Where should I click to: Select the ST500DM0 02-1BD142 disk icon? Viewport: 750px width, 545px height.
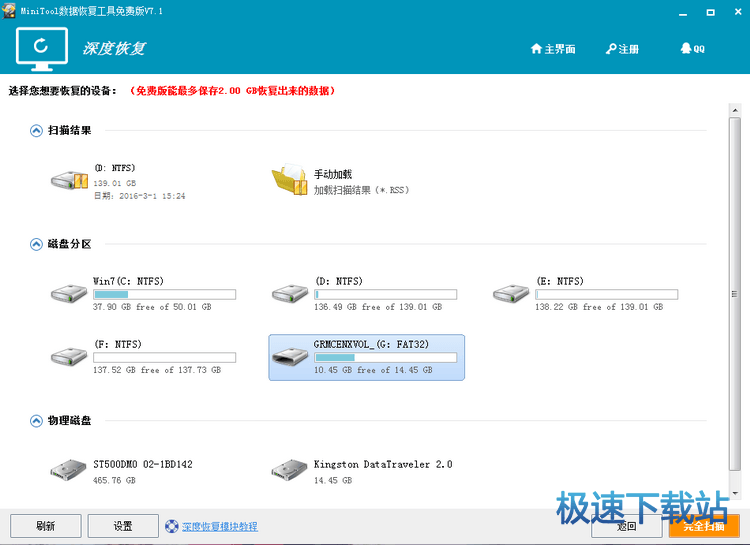click(68, 470)
